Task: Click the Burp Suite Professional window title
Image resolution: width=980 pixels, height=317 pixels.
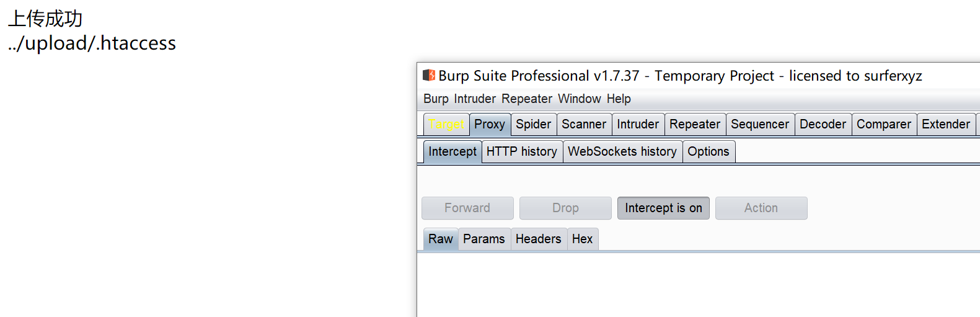Action: pyautogui.click(x=680, y=76)
